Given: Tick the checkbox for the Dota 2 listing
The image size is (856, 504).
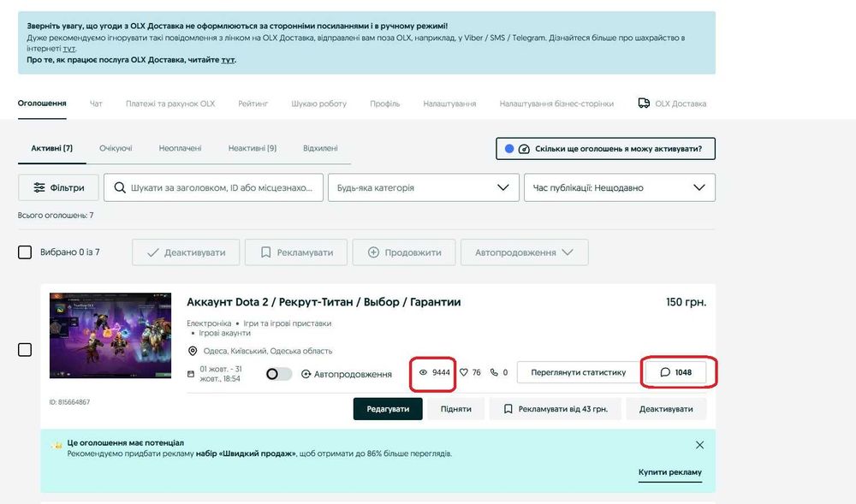Looking at the screenshot, I should coord(25,349).
